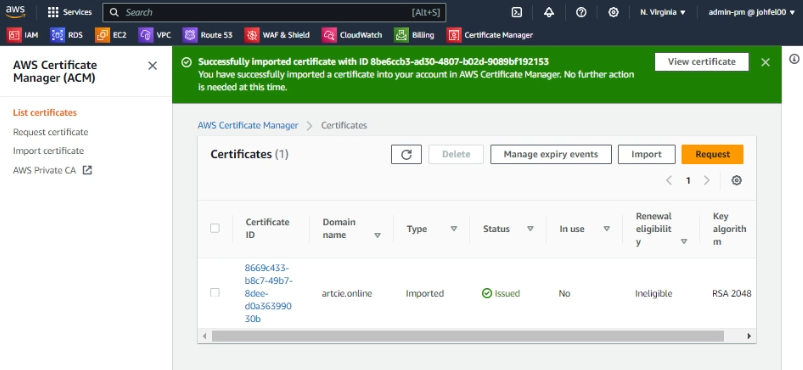Open the notifications bell
This screenshot has width=803, height=370.
[549, 12]
